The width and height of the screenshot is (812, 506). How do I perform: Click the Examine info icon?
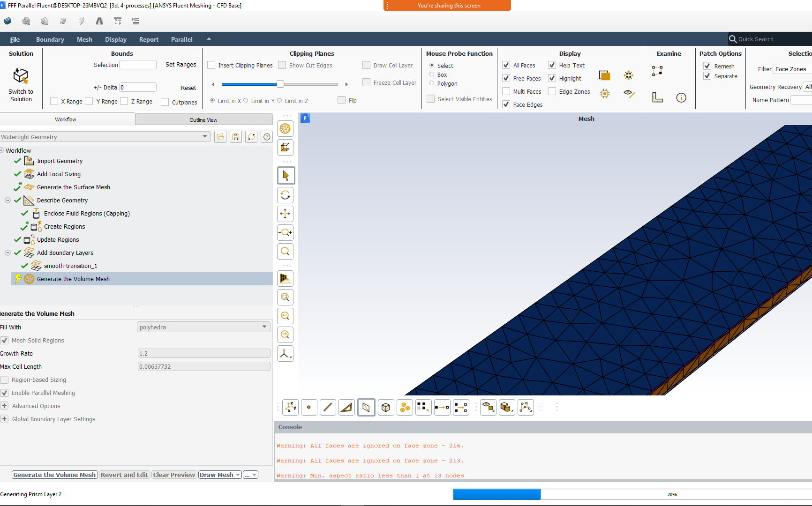click(681, 97)
